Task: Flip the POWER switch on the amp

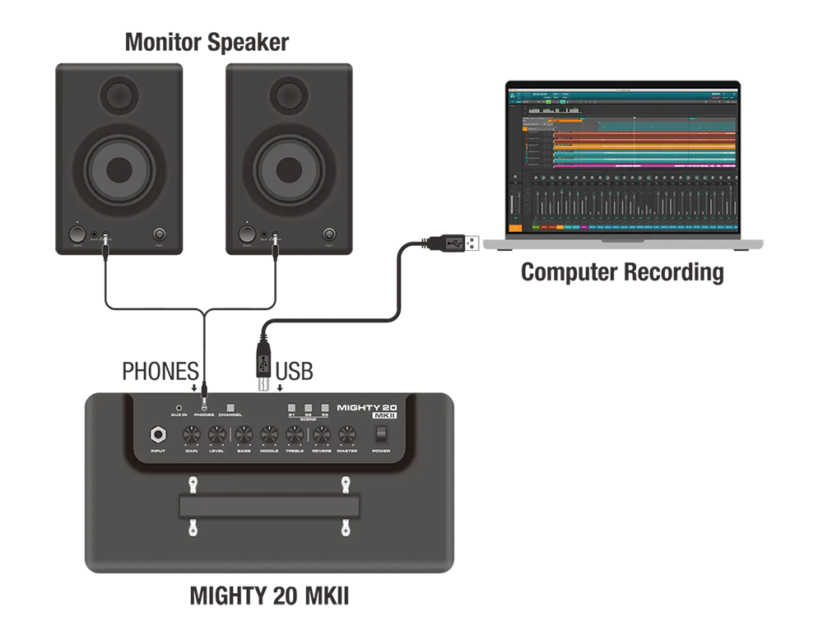Action: (x=381, y=434)
